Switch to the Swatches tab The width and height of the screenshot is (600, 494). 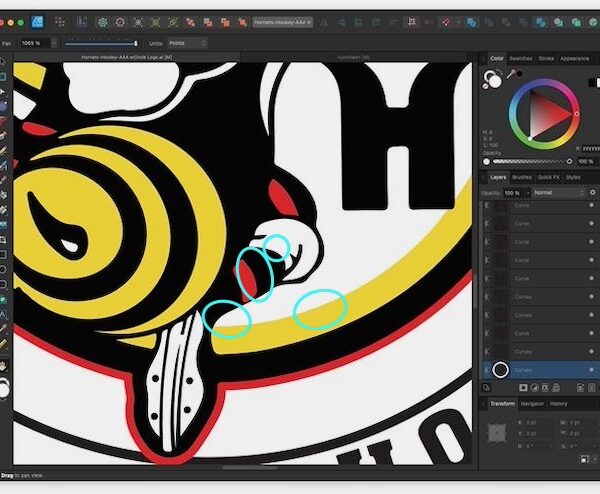[521, 59]
